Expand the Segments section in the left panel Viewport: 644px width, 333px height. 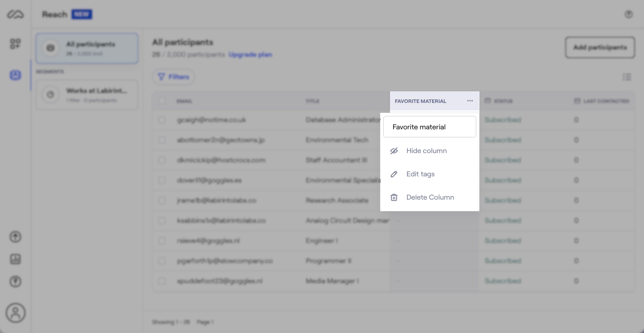click(x=51, y=72)
